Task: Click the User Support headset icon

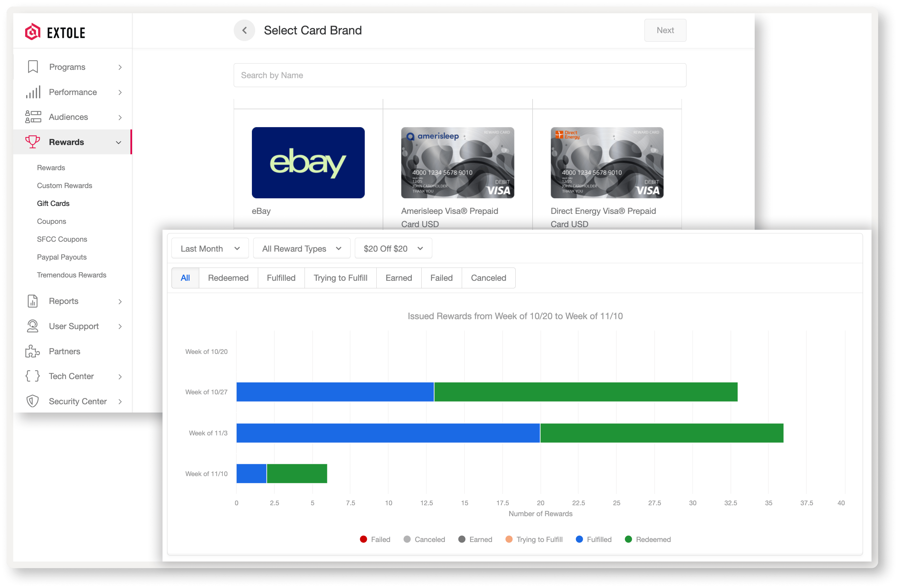Action: tap(33, 326)
